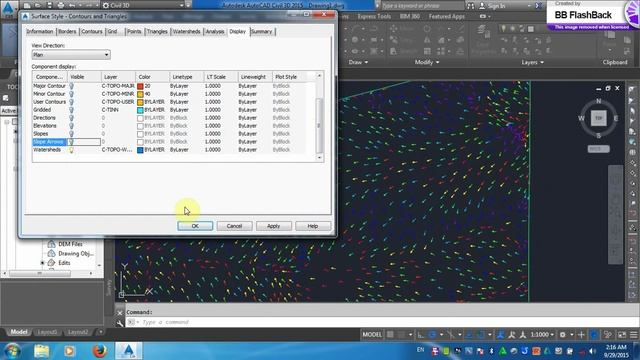Viewport: 640px width, 360px height.
Task: Switch to the Contours tab
Action: [x=91, y=31]
